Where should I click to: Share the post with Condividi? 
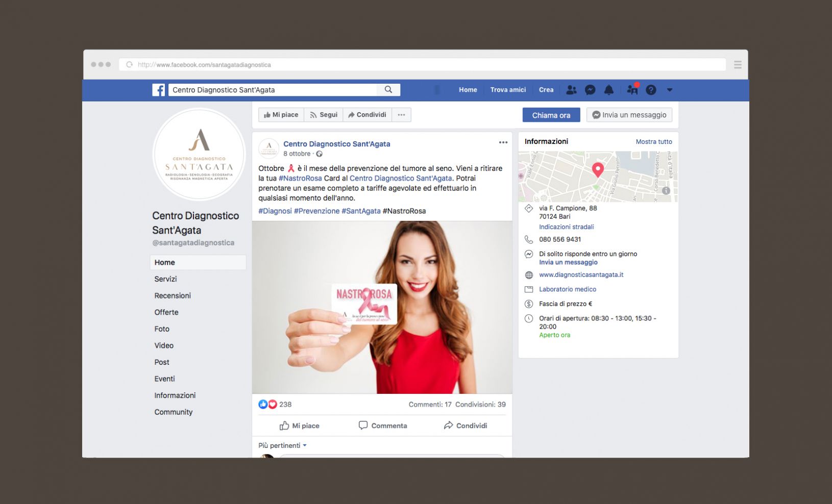(x=466, y=425)
